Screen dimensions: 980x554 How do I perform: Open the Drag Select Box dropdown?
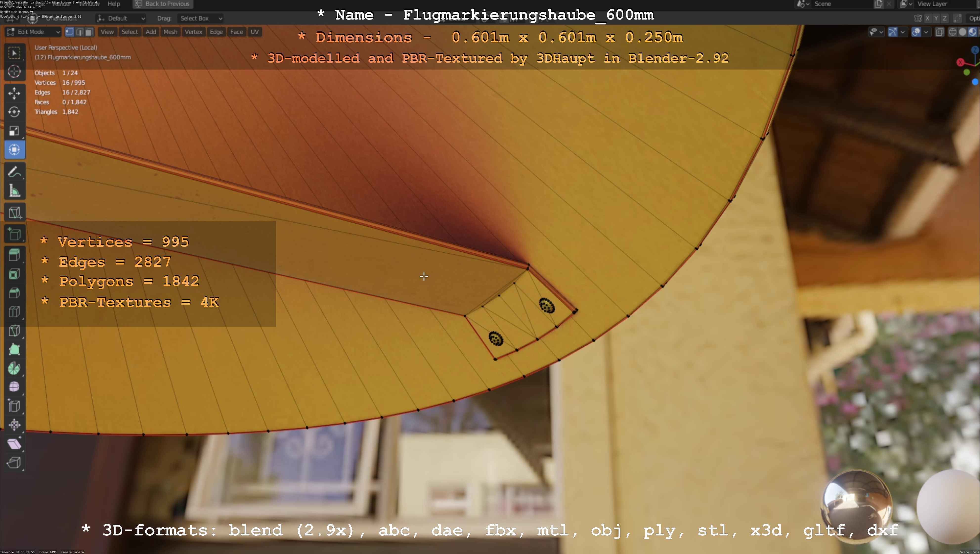[x=200, y=18]
